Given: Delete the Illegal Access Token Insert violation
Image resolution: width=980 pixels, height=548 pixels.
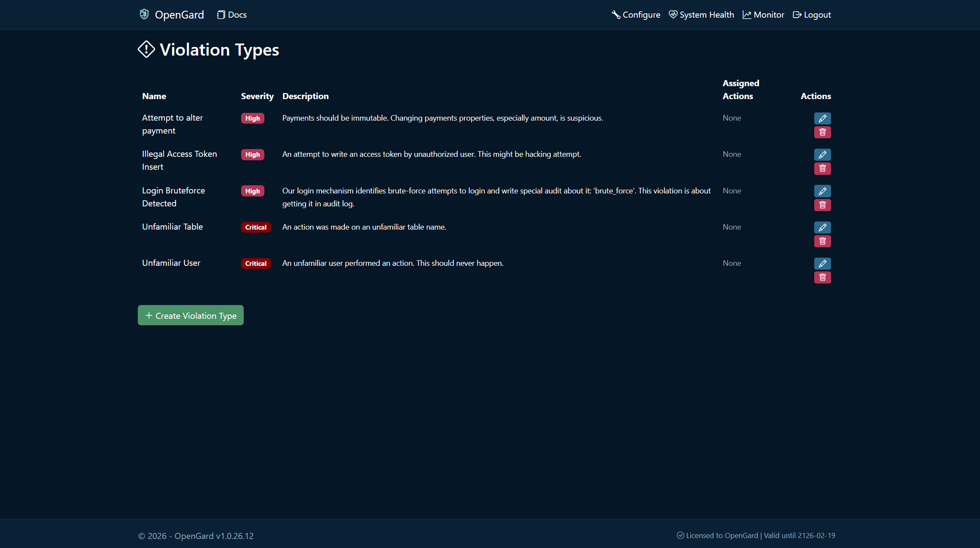Looking at the screenshot, I should click(x=822, y=168).
